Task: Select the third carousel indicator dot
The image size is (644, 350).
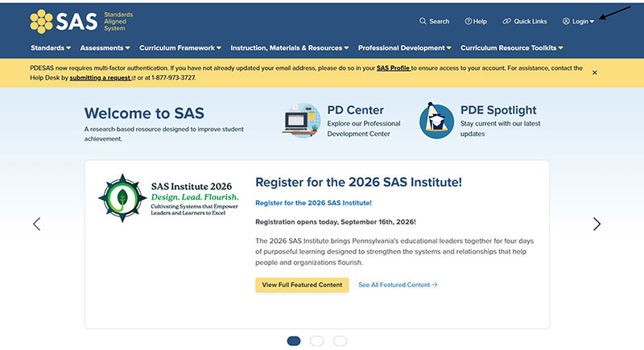Action: click(x=340, y=341)
